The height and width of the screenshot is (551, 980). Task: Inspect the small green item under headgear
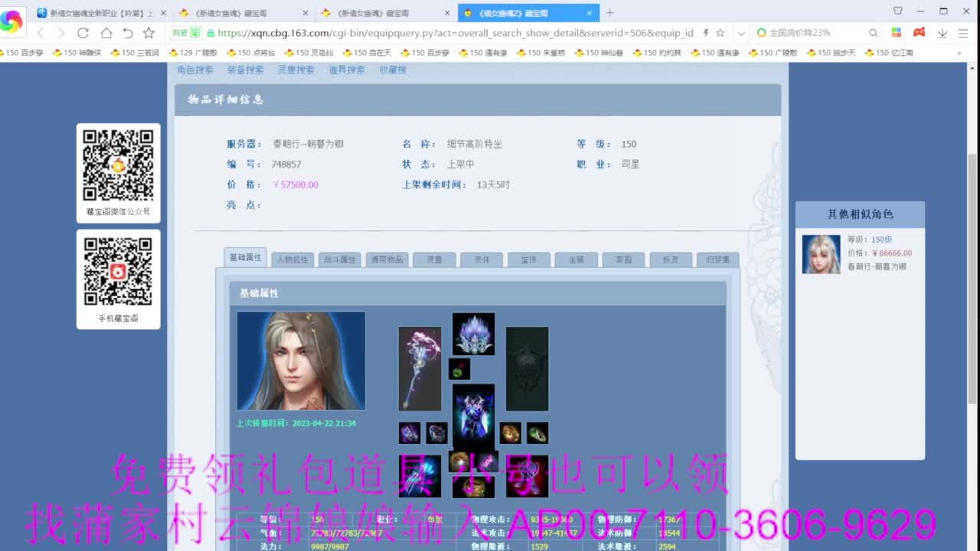[x=459, y=370]
